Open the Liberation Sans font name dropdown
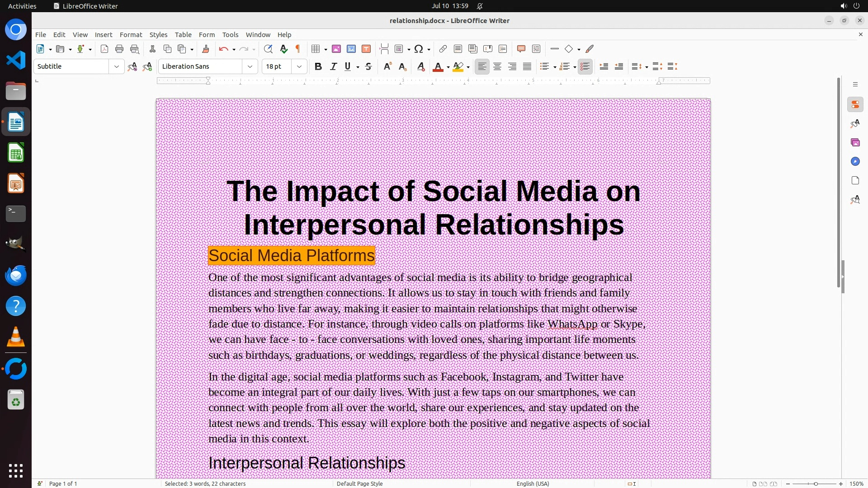Image resolution: width=868 pixels, height=488 pixels. 250,66
